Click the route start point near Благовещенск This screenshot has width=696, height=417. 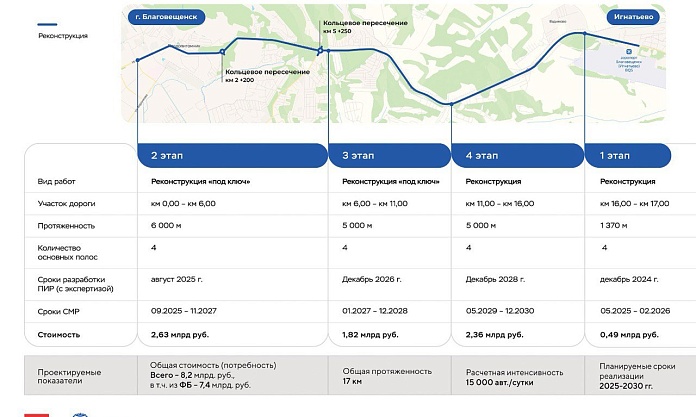[138, 61]
